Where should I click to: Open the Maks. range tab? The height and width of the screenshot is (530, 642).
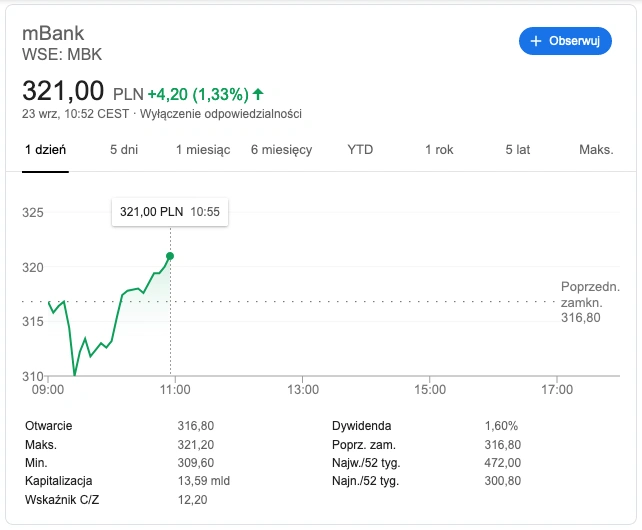[x=596, y=150]
